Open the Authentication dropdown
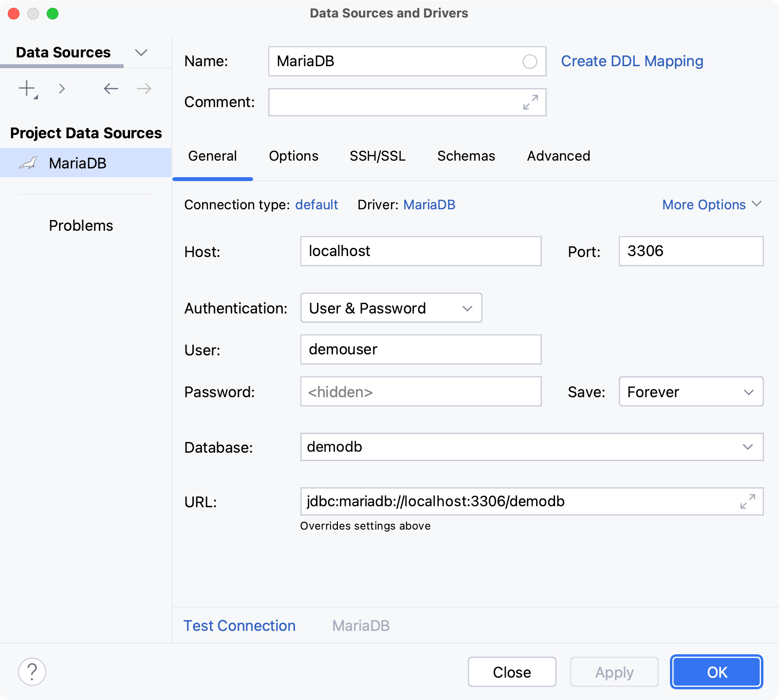 (390, 308)
